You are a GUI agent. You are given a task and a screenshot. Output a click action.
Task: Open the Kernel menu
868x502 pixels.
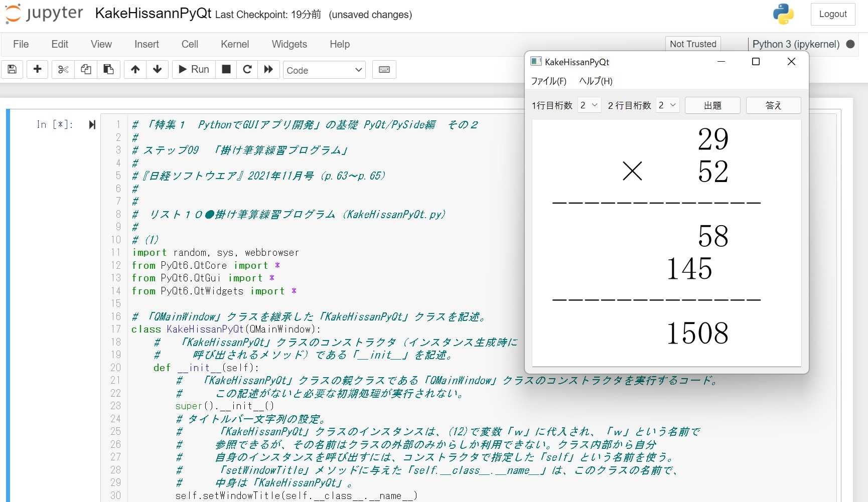pos(234,44)
